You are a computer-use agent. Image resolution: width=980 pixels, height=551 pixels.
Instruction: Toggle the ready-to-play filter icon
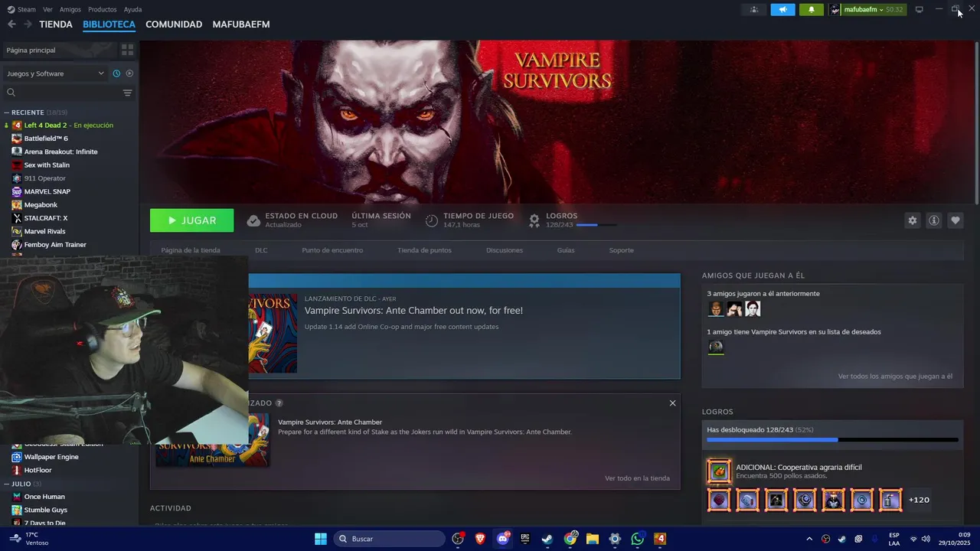click(x=129, y=73)
